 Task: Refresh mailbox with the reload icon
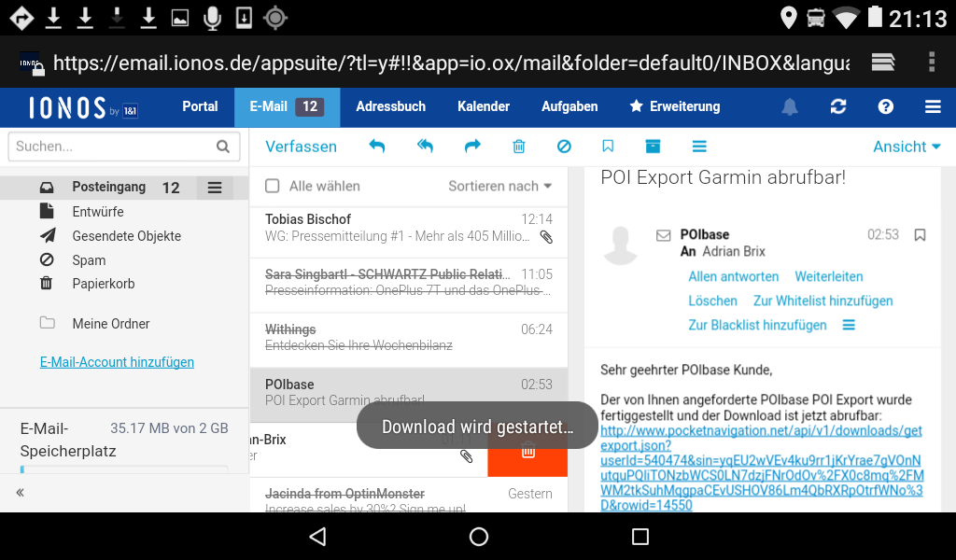tap(838, 106)
